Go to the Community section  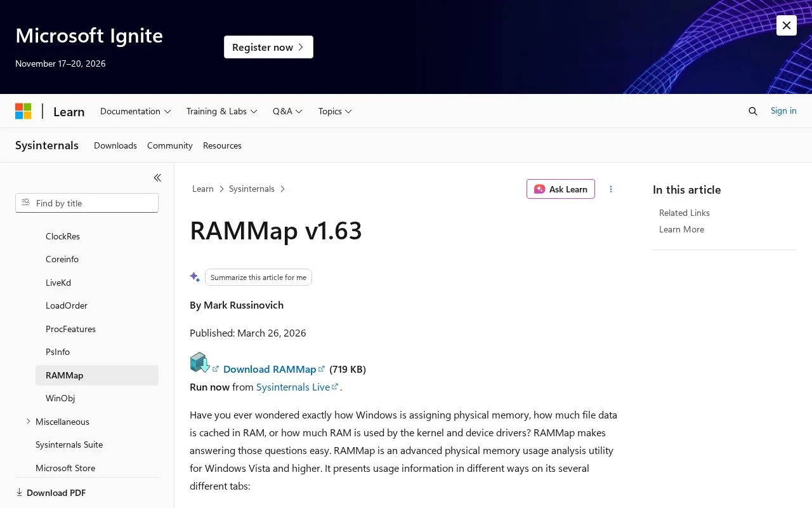coord(170,145)
